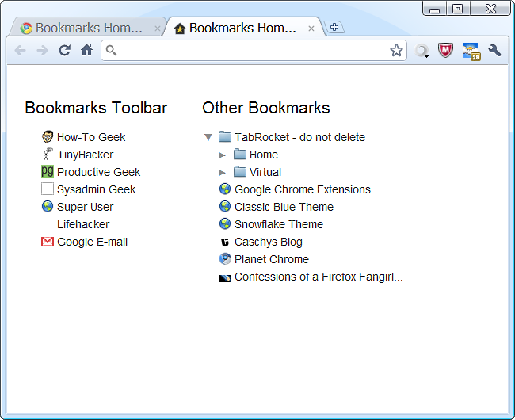Open the wrench settings menu
The width and height of the screenshot is (515, 420).
pyautogui.click(x=495, y=51)
